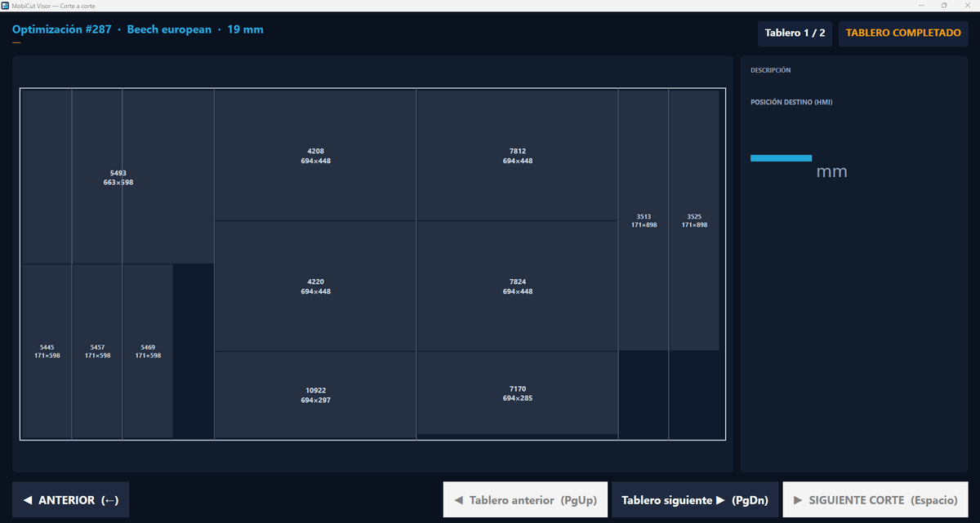Screen dimensions: 980x523
Task: Click the Tablero 1 / 2 indicator
Action: tap(795, 33)
